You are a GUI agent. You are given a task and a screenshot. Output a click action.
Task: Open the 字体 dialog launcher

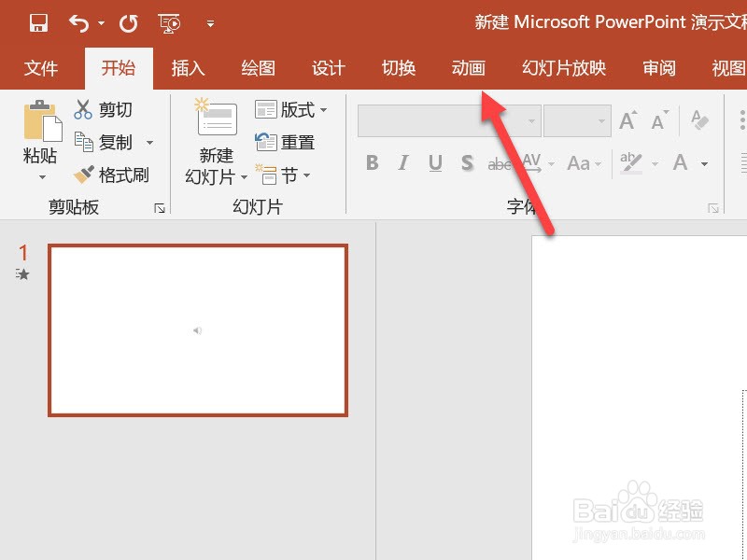click(713, 208)
